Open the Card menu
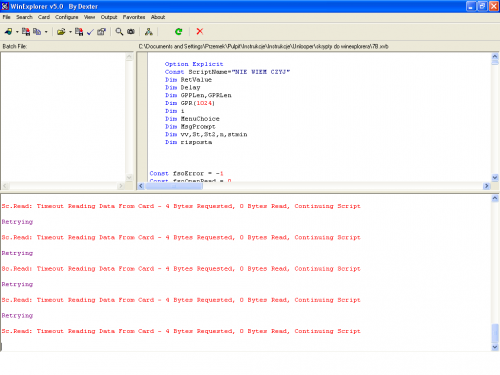Screen dimensions: 500x375 coord(44,17)
